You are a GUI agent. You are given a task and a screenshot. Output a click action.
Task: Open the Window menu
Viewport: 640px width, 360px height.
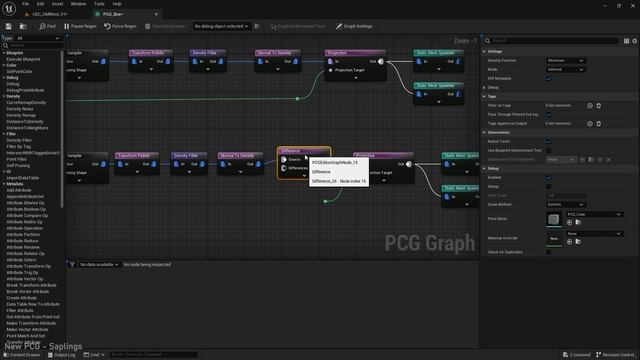pos(78,4)
